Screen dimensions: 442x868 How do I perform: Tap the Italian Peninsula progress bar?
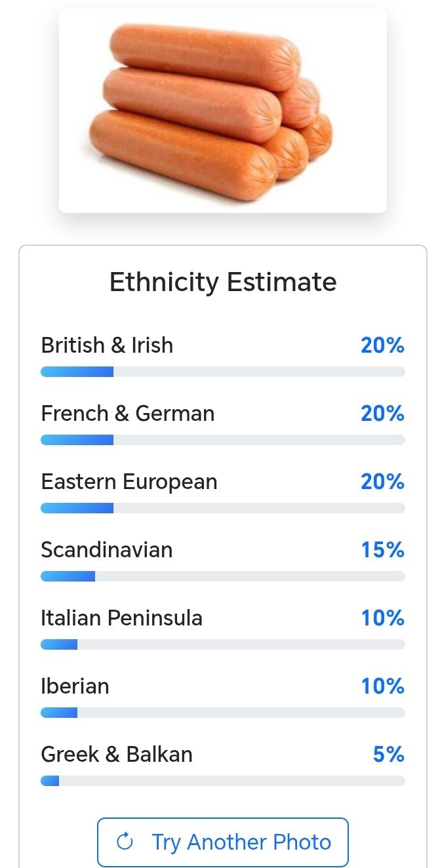coord(222,644)
